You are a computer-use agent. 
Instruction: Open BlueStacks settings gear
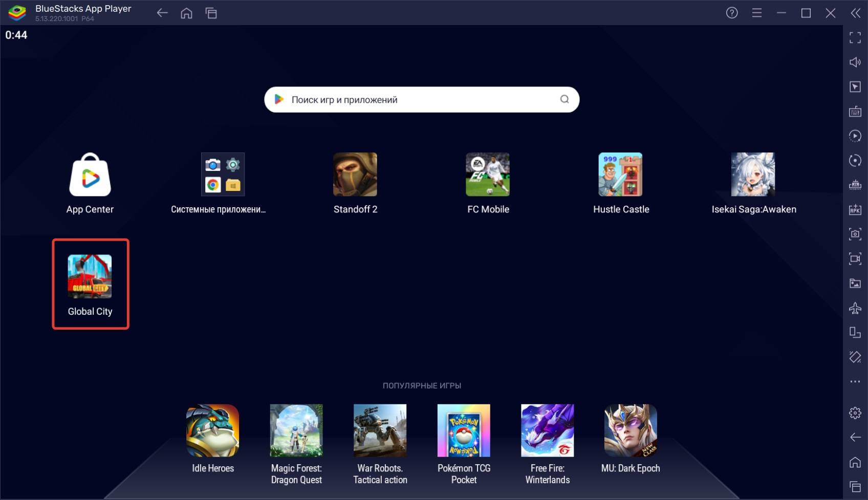tap(855, 412)
